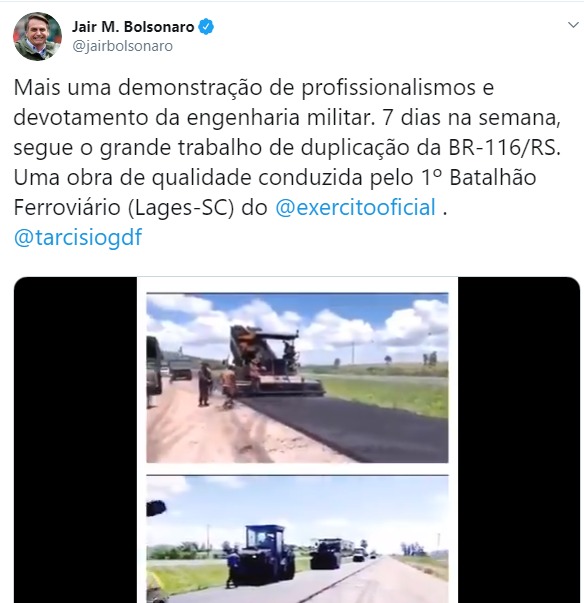Click the blue verified badge

pos(206,27)
